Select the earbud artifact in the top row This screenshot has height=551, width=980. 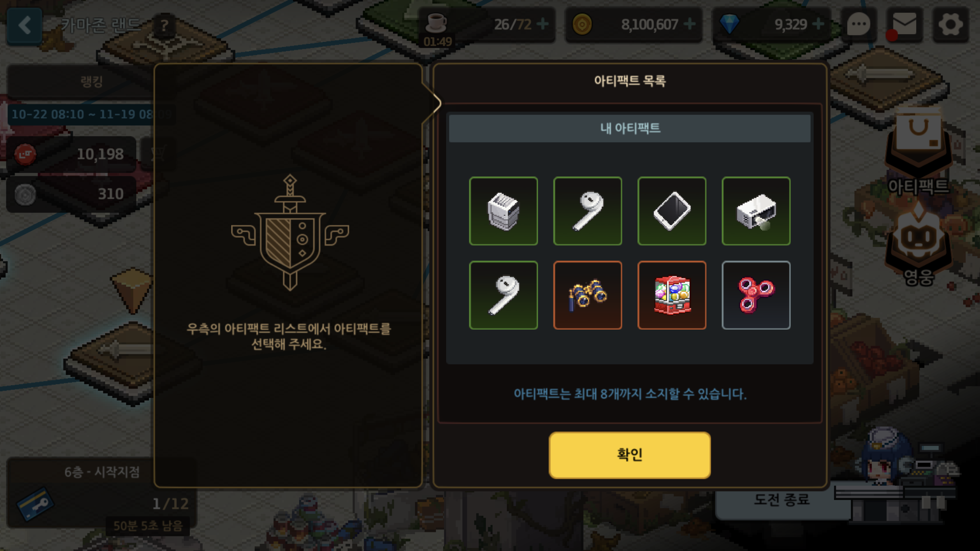(x=587, y=211)
